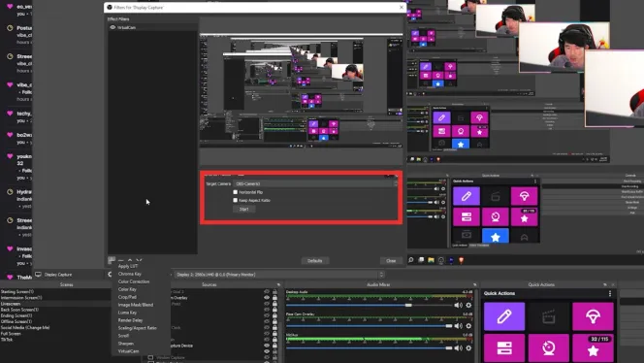The image size is (644, 363).
Task: Click the Defaults button
Action: pos(314,261)
